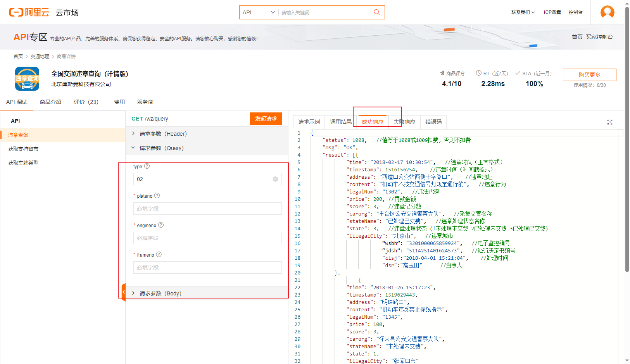Select 获取支持省市 in API list

tap(63, 149)
